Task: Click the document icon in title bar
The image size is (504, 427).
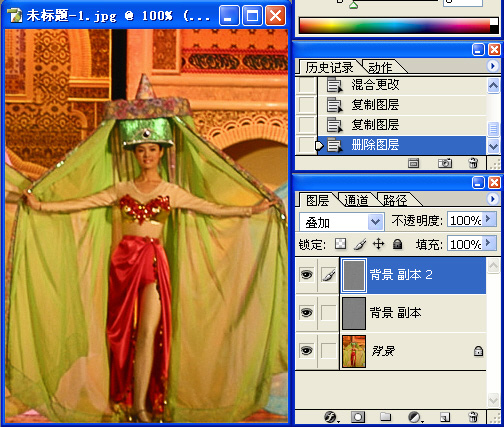Action: pyautogui.click(x=14, y=16)
